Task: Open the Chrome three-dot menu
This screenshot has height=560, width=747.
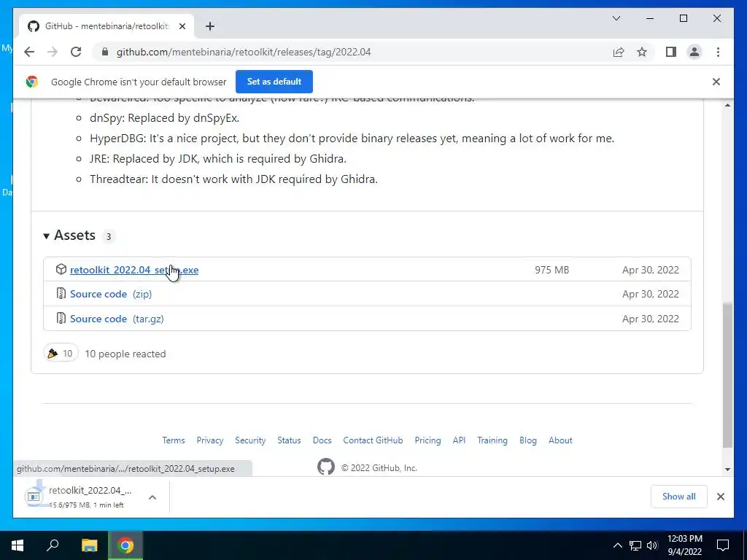Action: [x=718, y=52]
